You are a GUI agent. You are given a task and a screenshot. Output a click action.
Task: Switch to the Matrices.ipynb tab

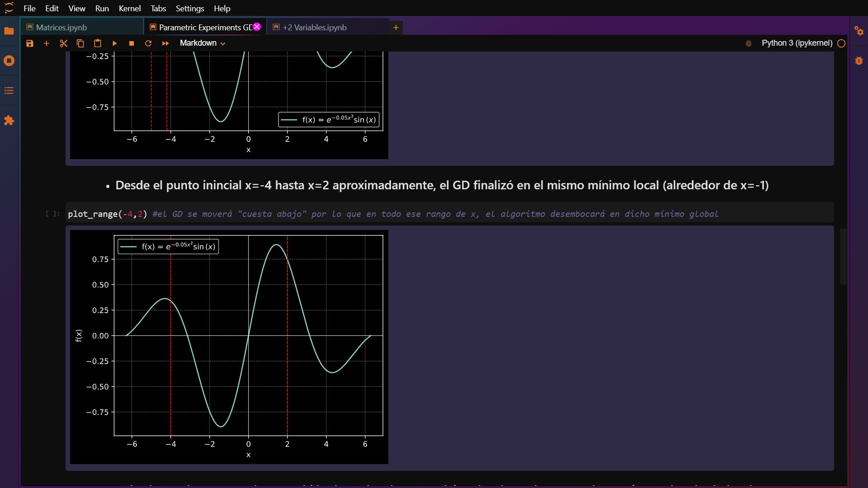(61, 28)
